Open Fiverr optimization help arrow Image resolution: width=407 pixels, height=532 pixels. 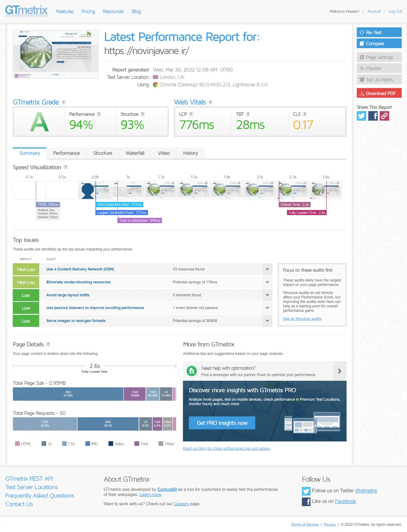pyautogui.click(x=340, y=371)
